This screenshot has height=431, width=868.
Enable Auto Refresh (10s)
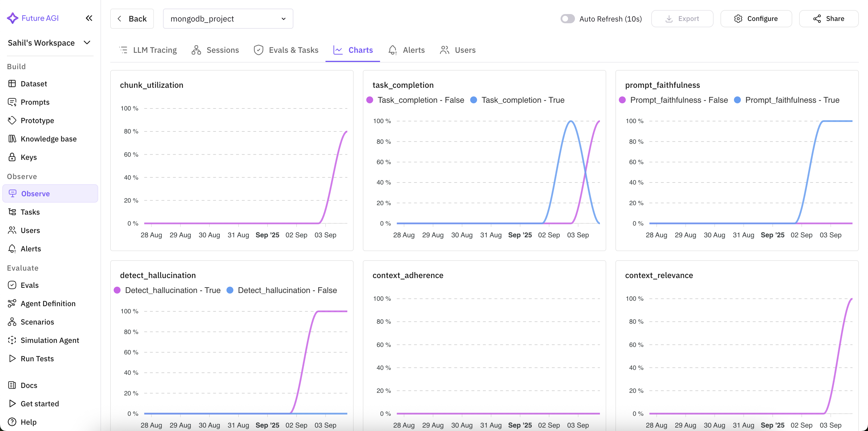click(x=567, y=19)
